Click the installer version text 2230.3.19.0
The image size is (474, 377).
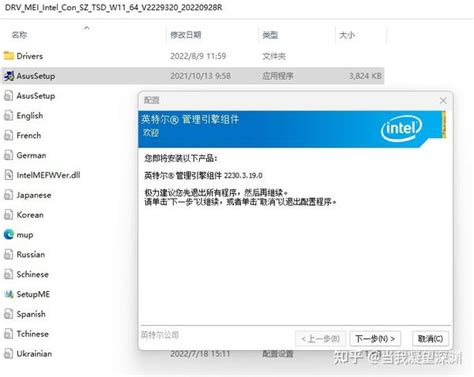[x=243, y=175]
